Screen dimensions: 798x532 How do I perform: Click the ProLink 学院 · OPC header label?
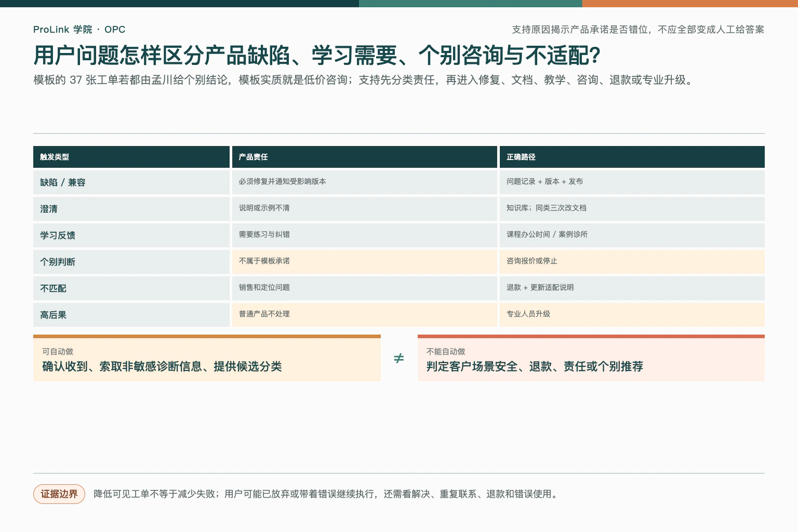(x=79, y=30)
